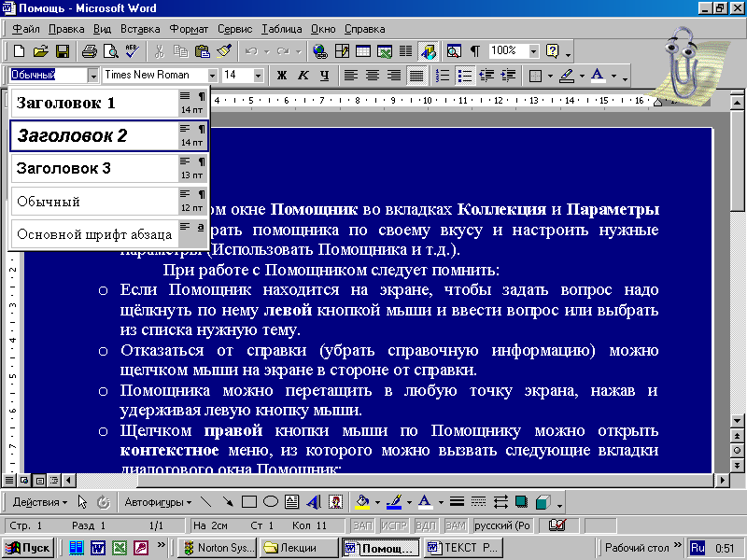This screenshot has height=560, width=747.
Task: Align text to the left
Action: click(351, 76)
